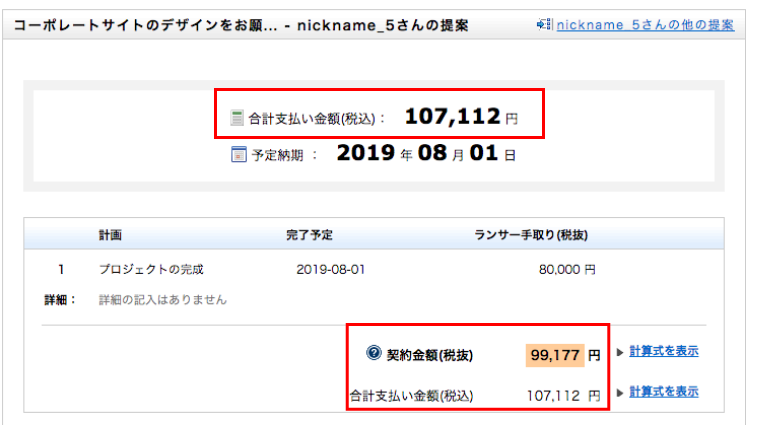This screenshot has height=430, width=758.
Task: Click the large 107,112 total amount
Action: [x=452, y=117]
